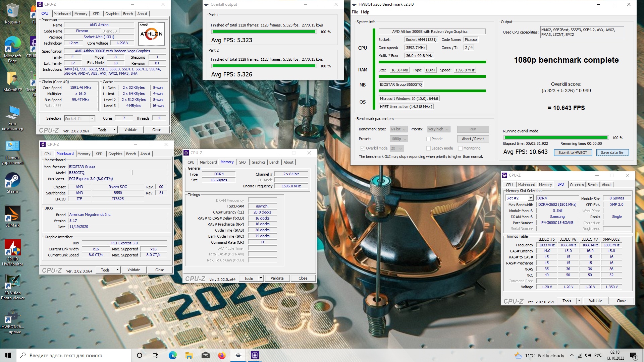644x362 pixels.
Task: Expand Tools arrow in Mainboard tab window
Action: click(x=117, y=270)
